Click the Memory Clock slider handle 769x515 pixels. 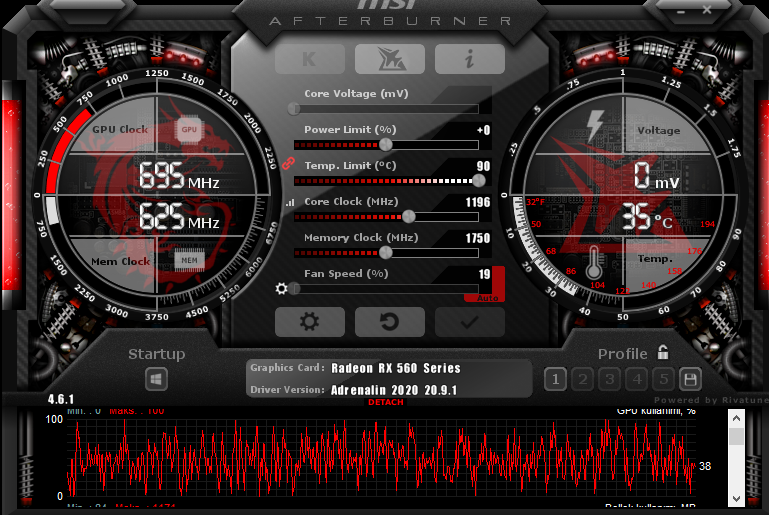coord(386,253)
